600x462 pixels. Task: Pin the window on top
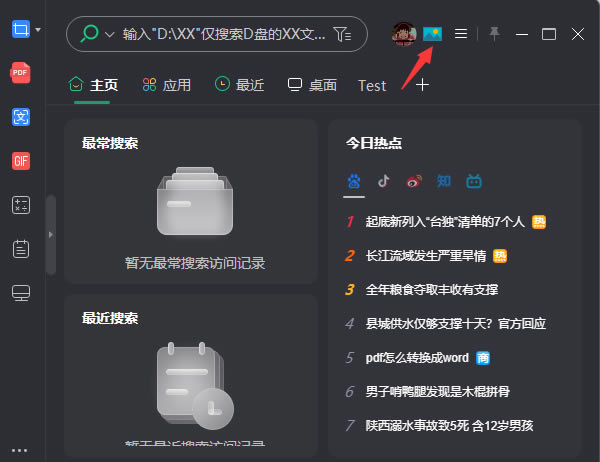[x=494, y=34]
